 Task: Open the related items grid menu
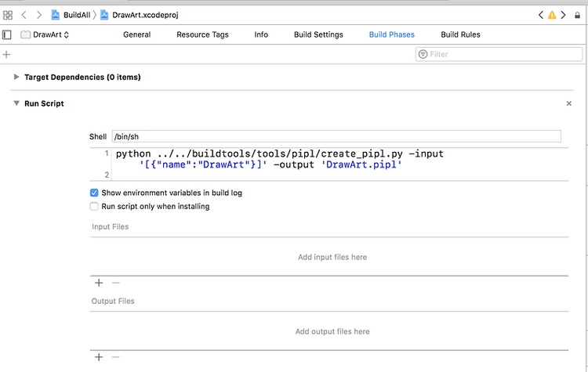[x=8, y=15]
